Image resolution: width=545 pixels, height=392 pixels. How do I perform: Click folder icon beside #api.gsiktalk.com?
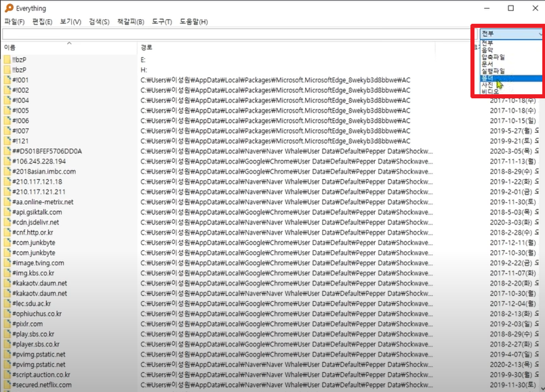pyautogui.click(x=7, y=212)
